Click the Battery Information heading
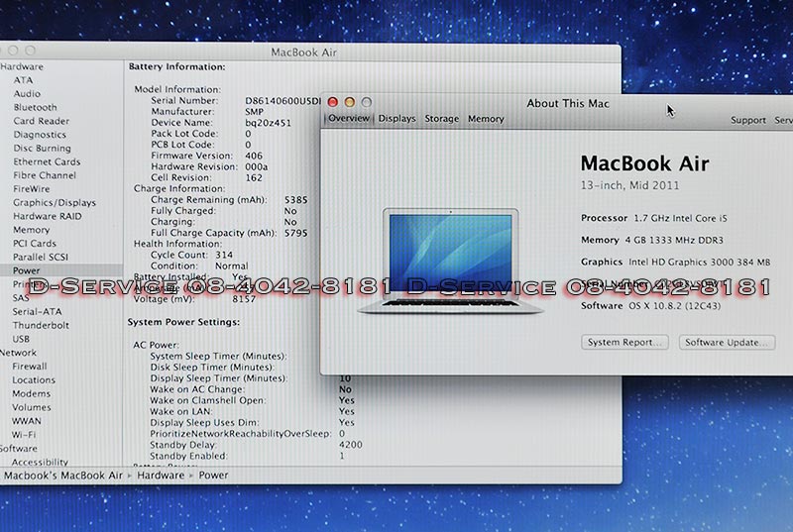This screenshot has width=793, height=532. [177, 66]
